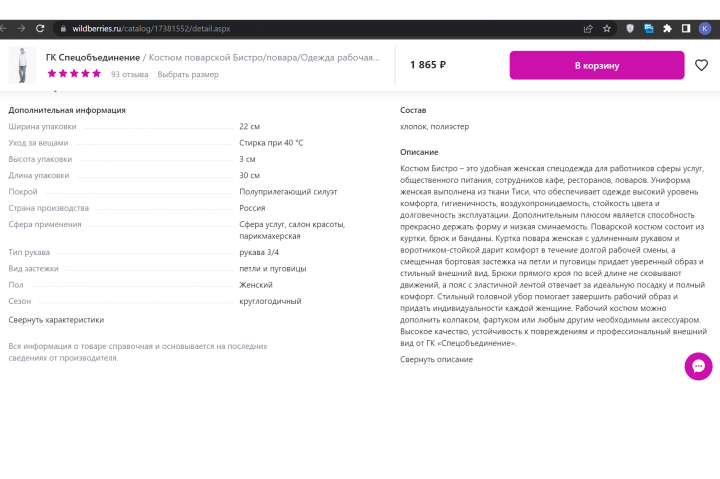Click the product thumbnail image
This screenshot has height=479, width=720.
pos(22,65)
